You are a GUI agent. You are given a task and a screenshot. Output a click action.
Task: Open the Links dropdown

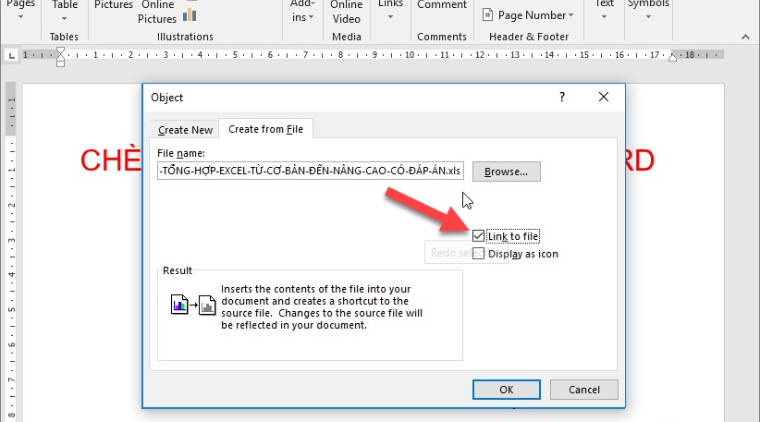click(x=390, y=10)
